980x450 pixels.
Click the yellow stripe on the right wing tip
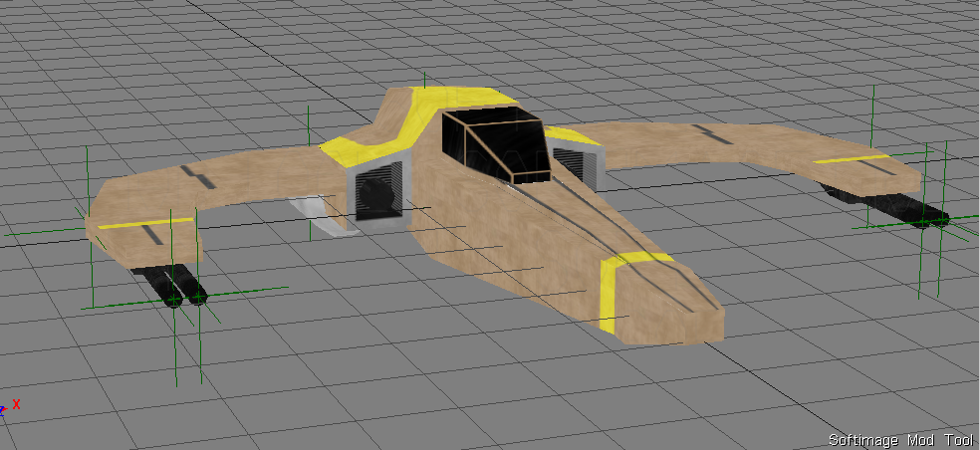click(x=852, y=160)
